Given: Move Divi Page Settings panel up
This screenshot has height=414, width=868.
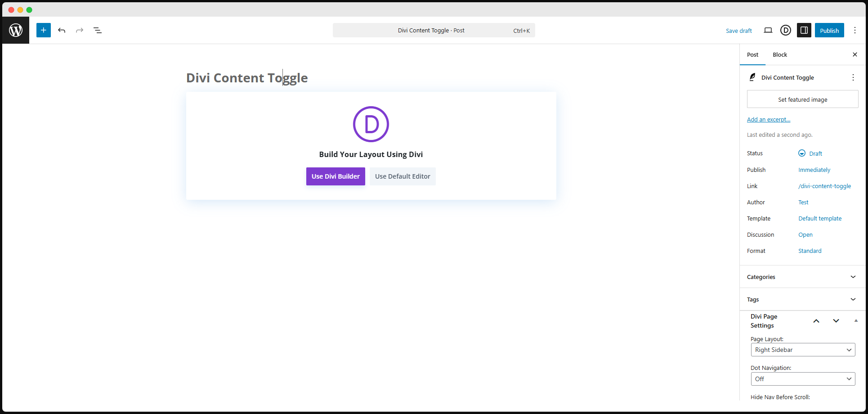Looking at the screenshot, I should pyautogui.click(x=816, y=321).
